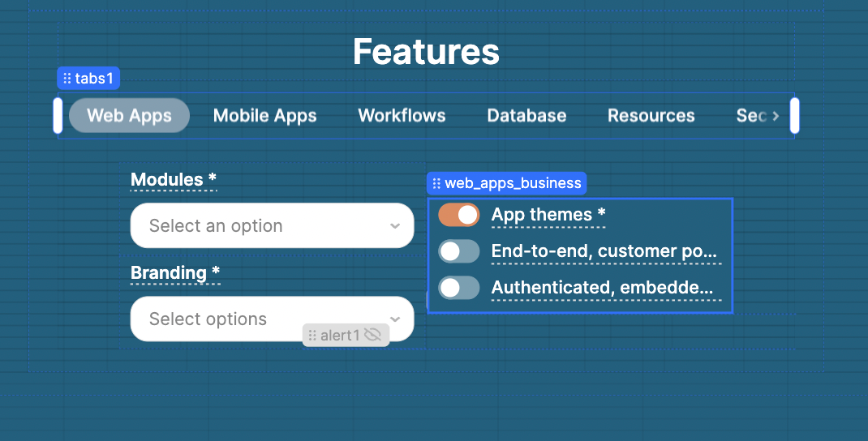Select the Features heading text
868x441 pixels.
[426, 51]
